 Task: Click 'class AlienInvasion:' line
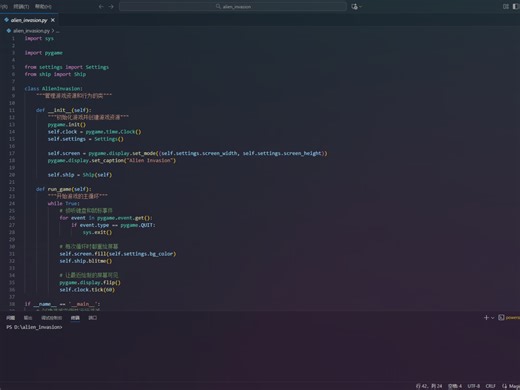coord(54,89)
